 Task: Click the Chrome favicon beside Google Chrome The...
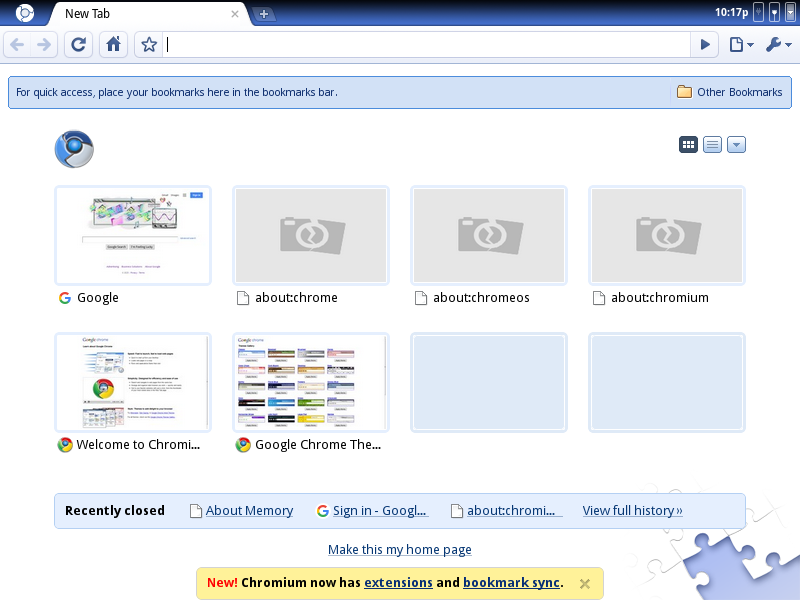(243, 445)
